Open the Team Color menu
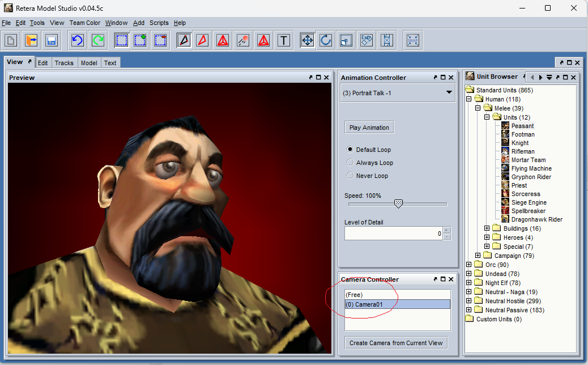Image resolution: width=588 pixels, height=365 pixels. 85,23
